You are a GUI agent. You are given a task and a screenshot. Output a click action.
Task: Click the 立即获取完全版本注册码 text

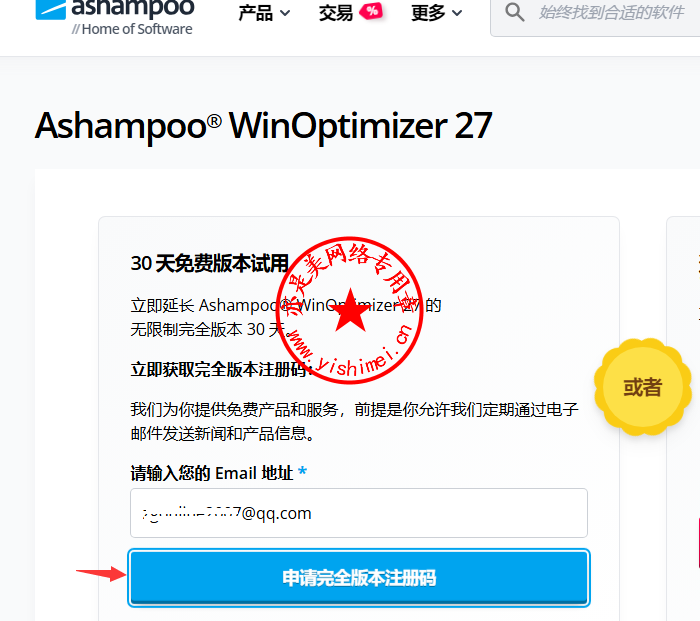(219, 369)
